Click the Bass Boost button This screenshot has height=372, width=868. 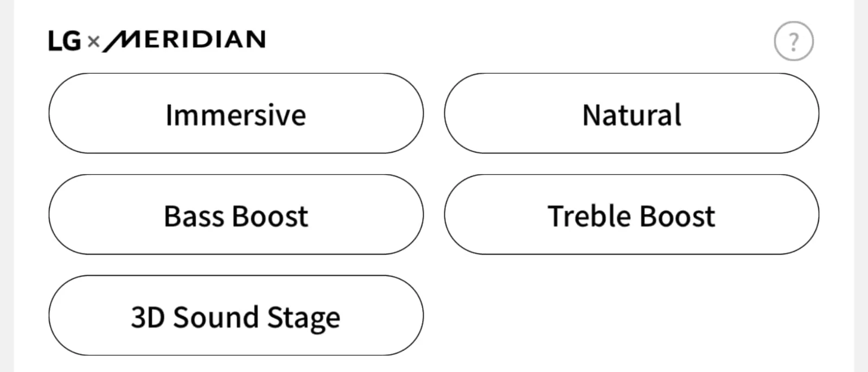[236, 215]
